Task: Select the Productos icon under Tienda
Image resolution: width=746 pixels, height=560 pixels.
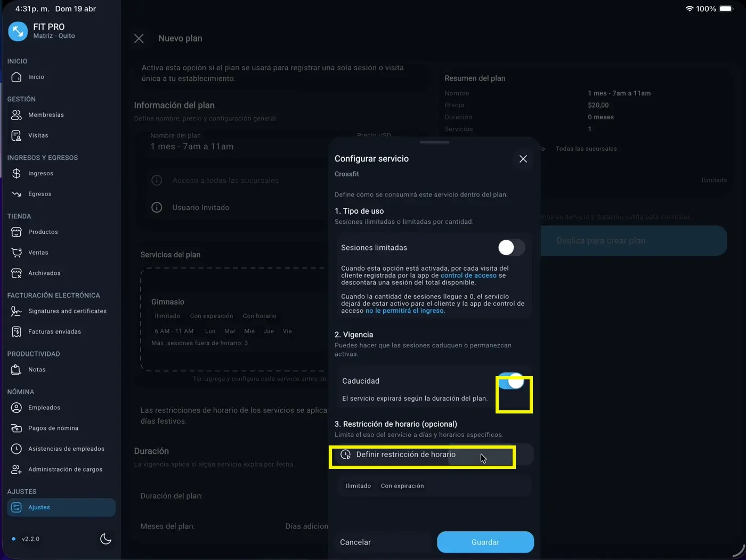Action: (x=16, y=232)
